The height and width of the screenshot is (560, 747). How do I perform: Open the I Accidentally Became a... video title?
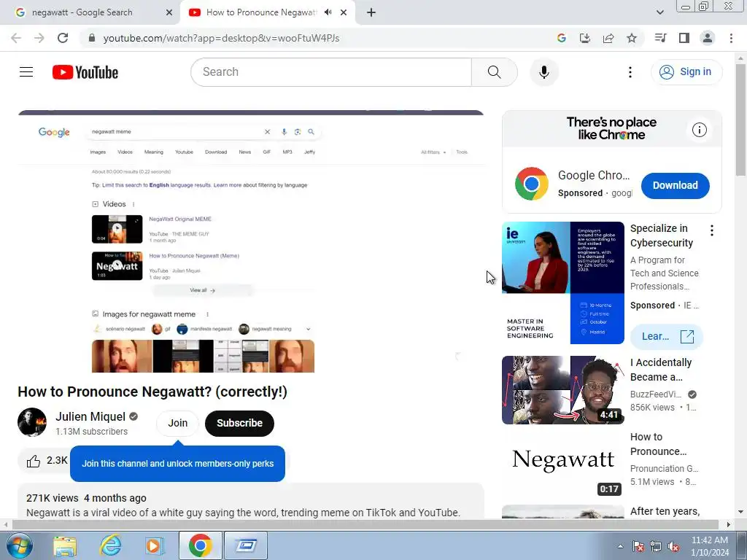pos(661,370)
